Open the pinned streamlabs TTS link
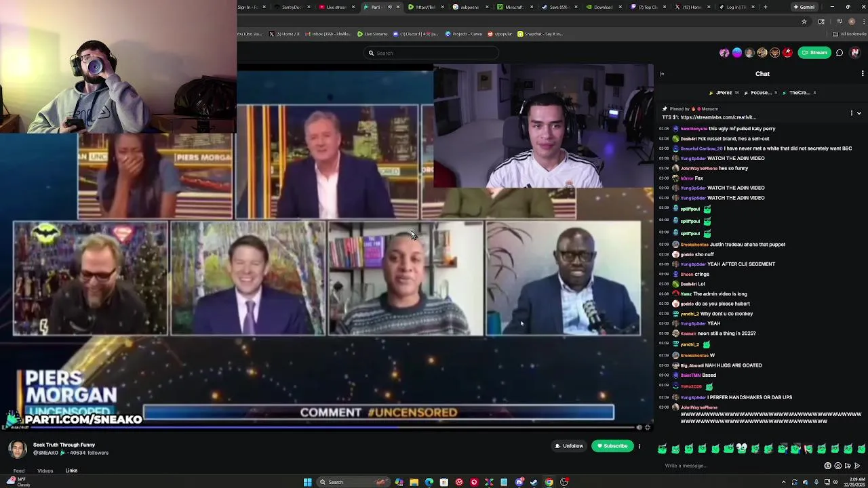Viewport: 868px width, 488px height. pos(717,117)
